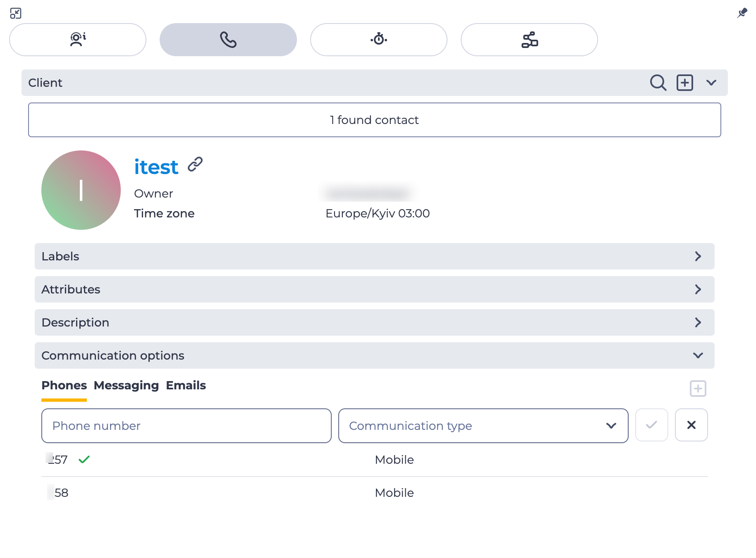Switch to the Emails tab
The width and height of the screenshot is (756, 558).
pyautogui.click(x=186, y=385)
